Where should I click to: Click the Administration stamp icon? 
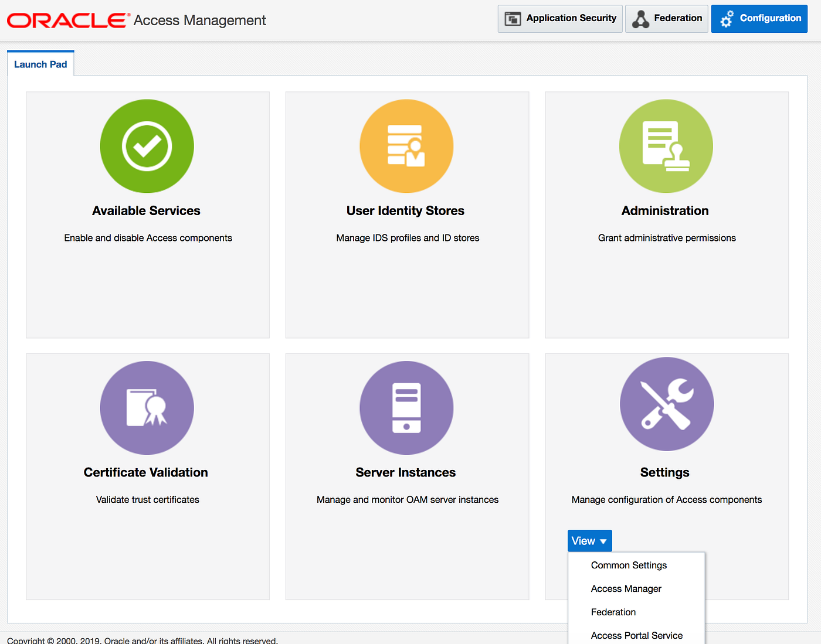[x=666, y=146]
